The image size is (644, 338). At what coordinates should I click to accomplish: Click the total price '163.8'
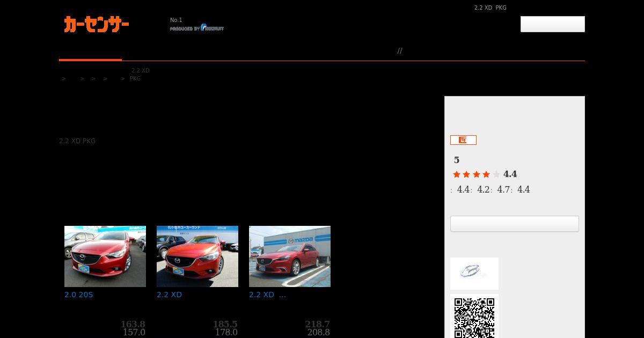[133, 324]
